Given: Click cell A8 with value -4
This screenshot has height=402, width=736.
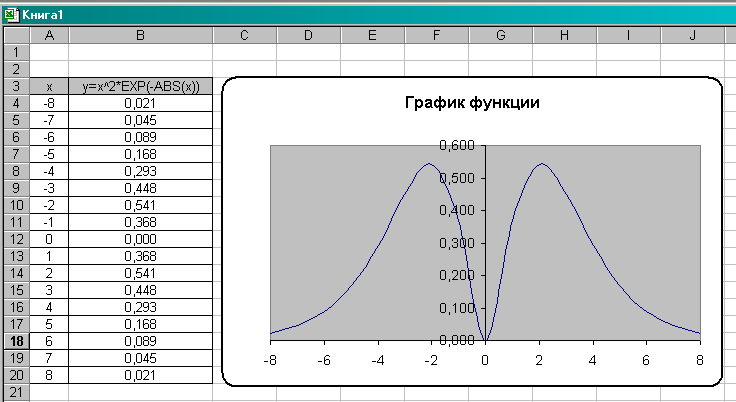Looking at the screenshot, I should pos(49,171).
